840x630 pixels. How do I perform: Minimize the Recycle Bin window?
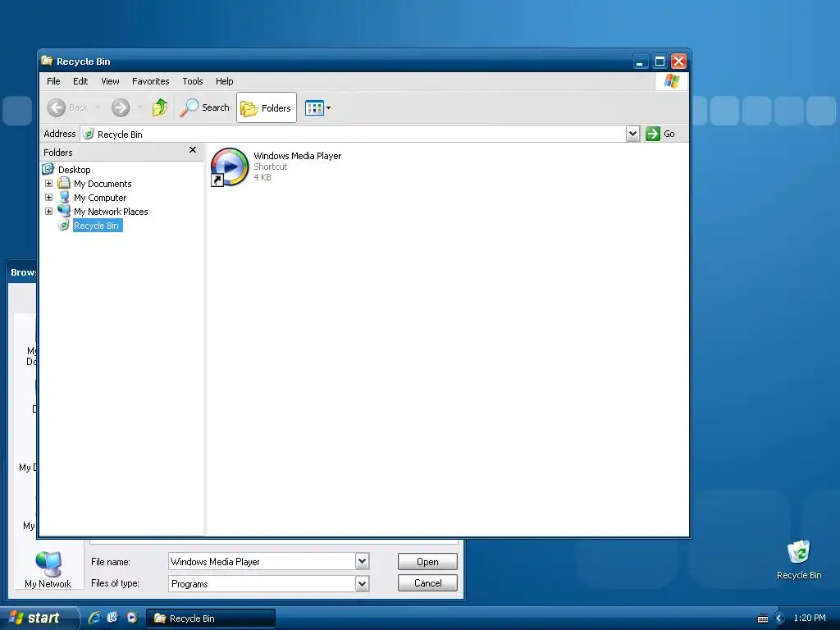tap(640, 62)
